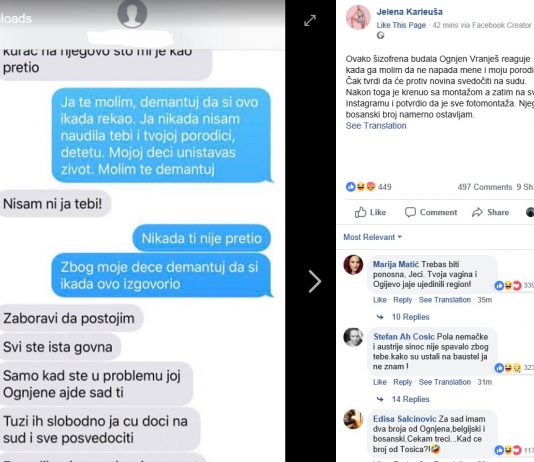Click the Like thumbs-up button on the post

(370, 212)
